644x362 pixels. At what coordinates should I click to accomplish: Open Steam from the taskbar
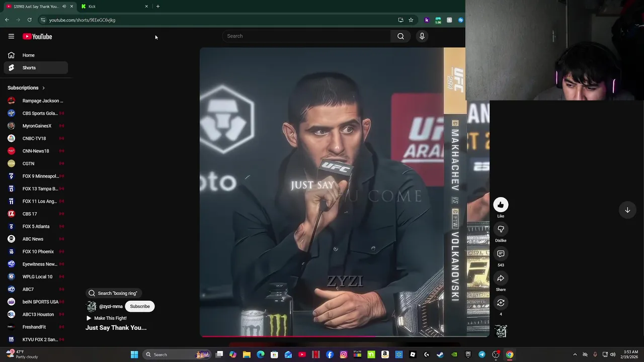pos(440,354)
